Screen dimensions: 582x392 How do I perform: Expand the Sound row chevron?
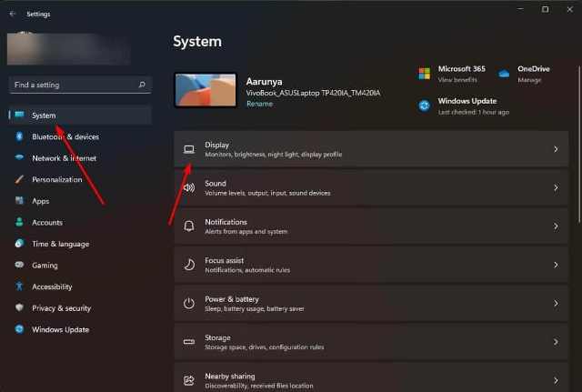coord(556,188)
